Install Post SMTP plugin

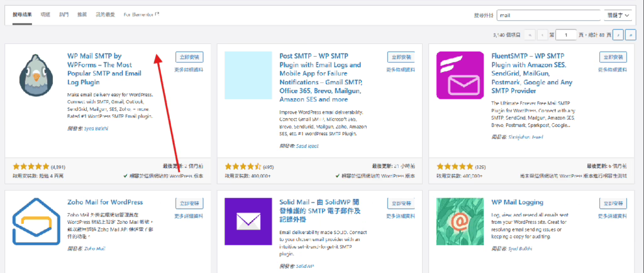click(401, 57)
